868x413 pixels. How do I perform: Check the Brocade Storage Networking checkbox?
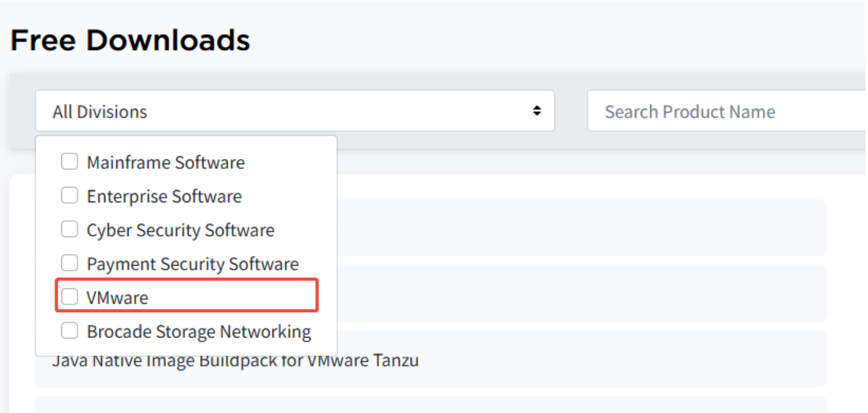pos(69,330)
